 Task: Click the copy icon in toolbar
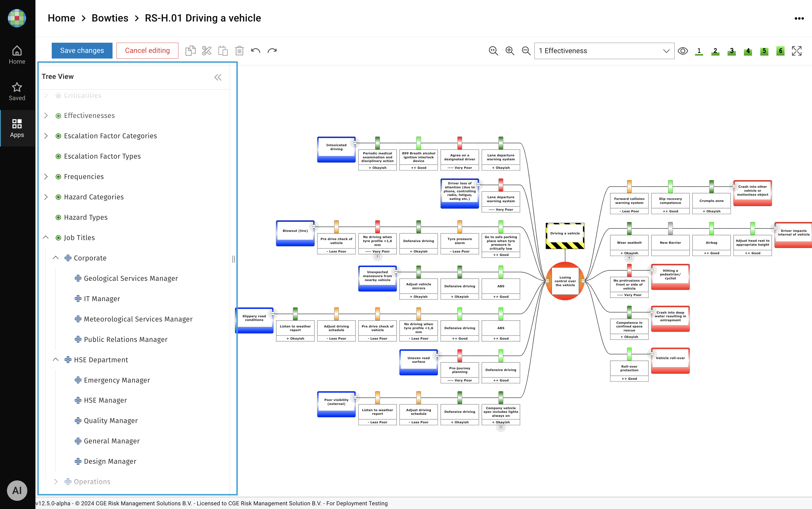(190, 51)
